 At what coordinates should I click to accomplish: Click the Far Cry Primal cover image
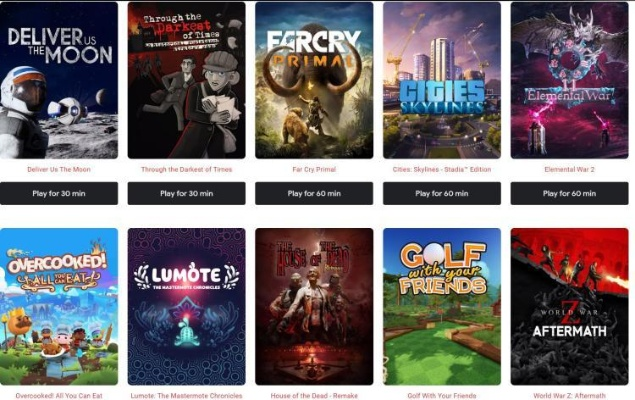coord(314,80)
